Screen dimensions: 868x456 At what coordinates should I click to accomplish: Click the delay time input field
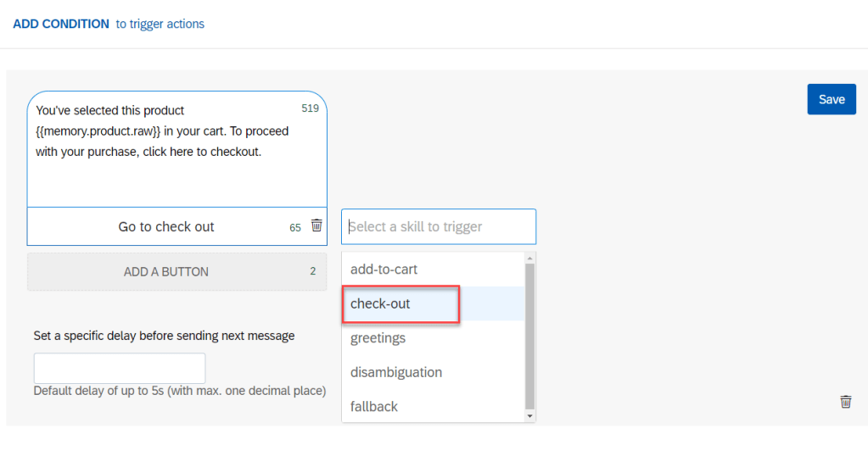tap(120, 369)
